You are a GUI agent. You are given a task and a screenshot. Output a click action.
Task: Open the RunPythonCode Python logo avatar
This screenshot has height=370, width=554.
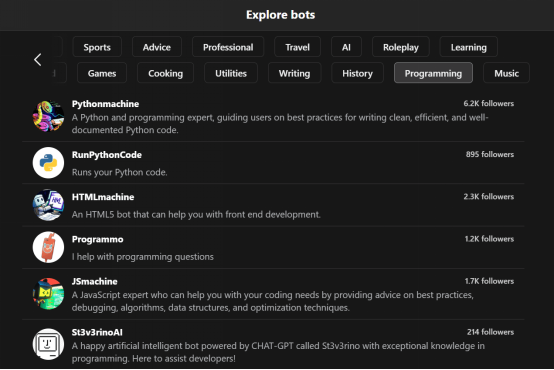tap(48, 163)
